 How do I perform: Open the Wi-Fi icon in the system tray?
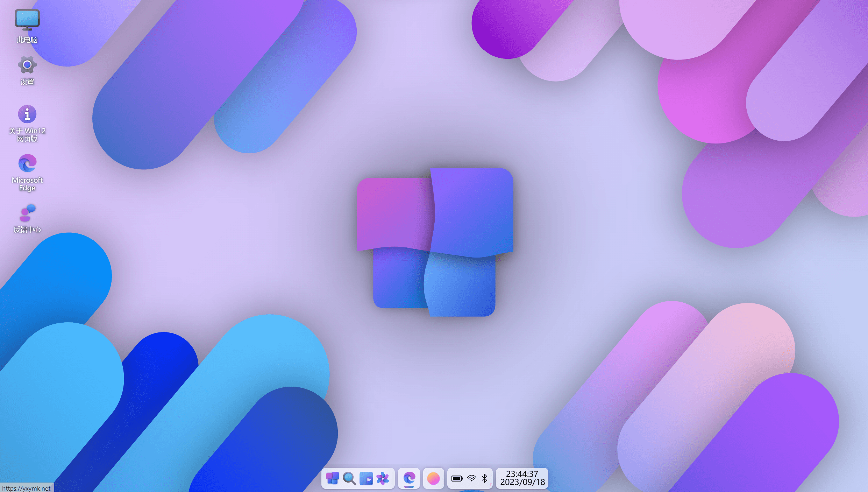[471, 478]
